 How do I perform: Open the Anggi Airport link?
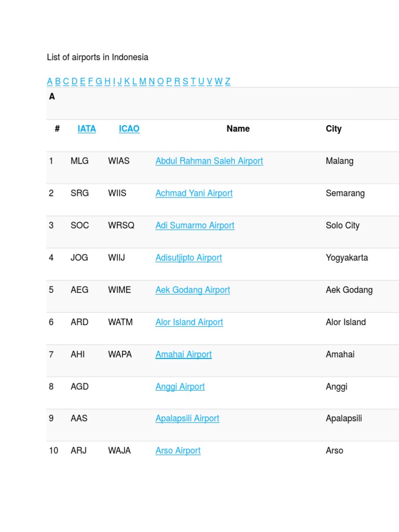point(180,387)
